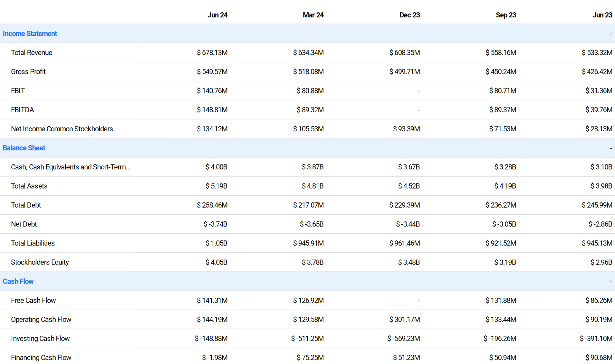Select Financing Cash Flow value $ 90.68M

click(599, 357)
